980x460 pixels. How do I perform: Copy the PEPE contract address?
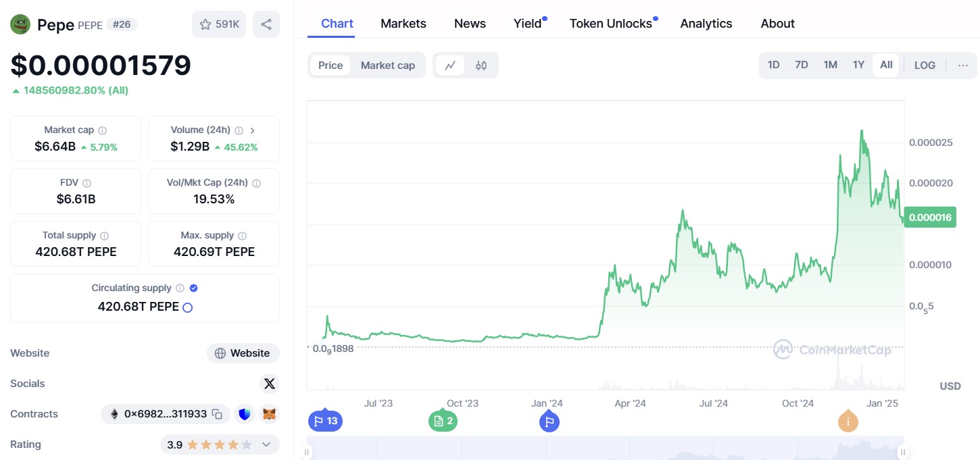click(x=216, y=413)
